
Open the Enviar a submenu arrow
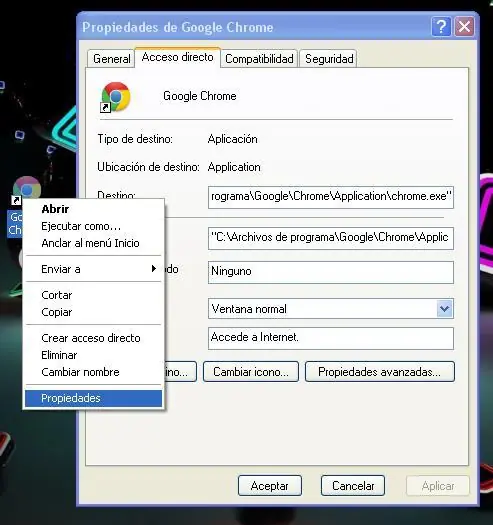154,269
